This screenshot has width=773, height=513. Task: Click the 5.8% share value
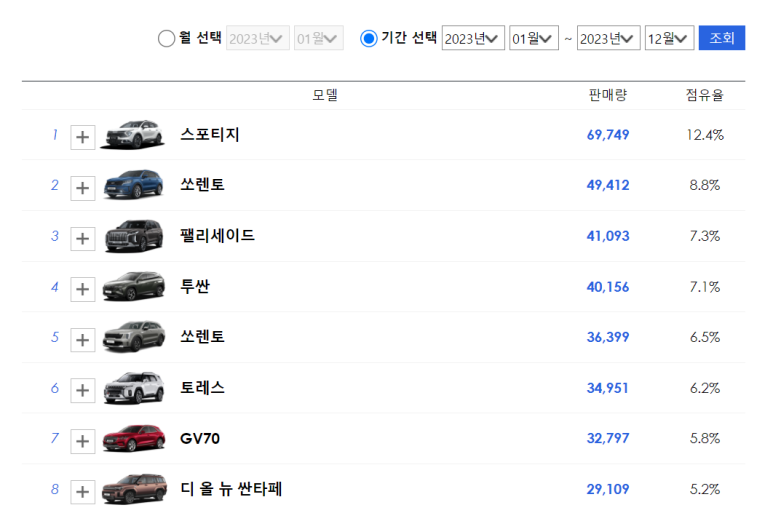pos(705,438)
